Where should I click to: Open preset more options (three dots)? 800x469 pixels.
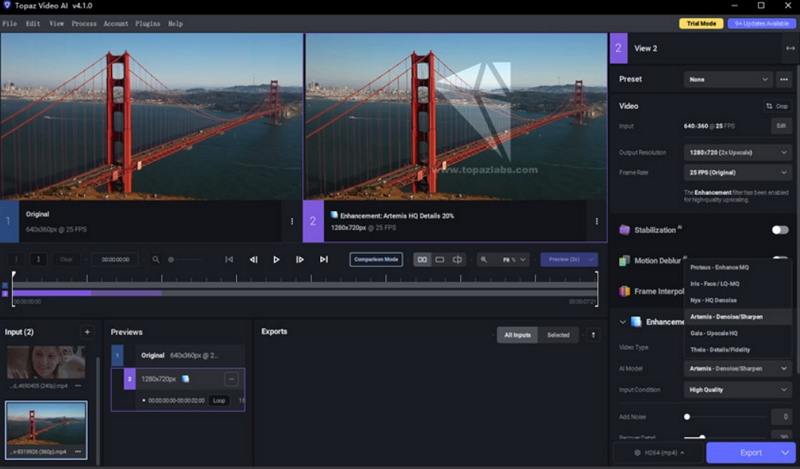784,79
